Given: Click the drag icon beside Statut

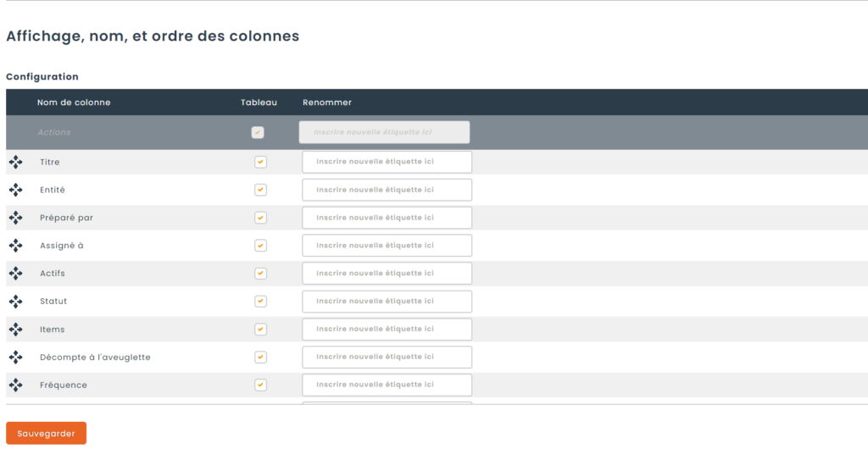Looking at the screenshot, I should click(x=15, y=302).
